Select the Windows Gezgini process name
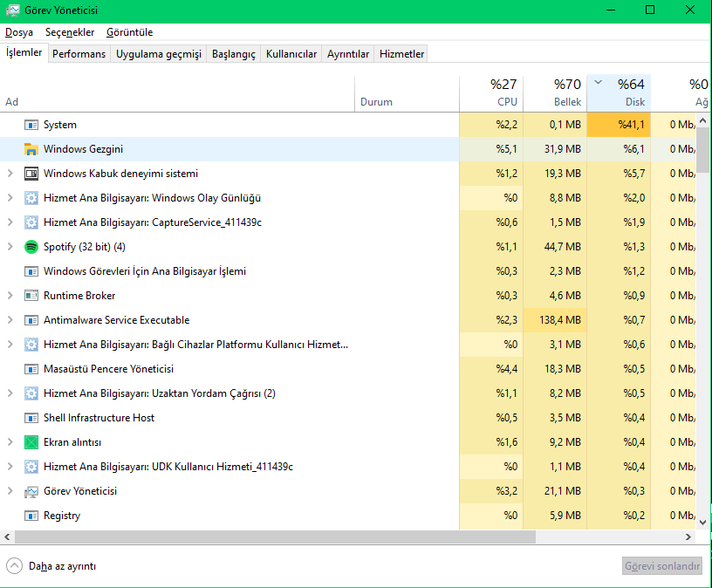 click(83, 149)
